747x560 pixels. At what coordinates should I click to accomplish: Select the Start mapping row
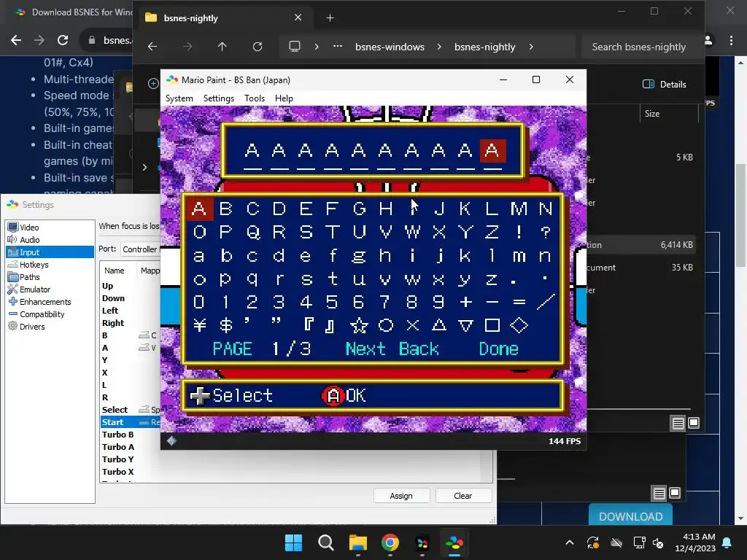click(130, 422)
